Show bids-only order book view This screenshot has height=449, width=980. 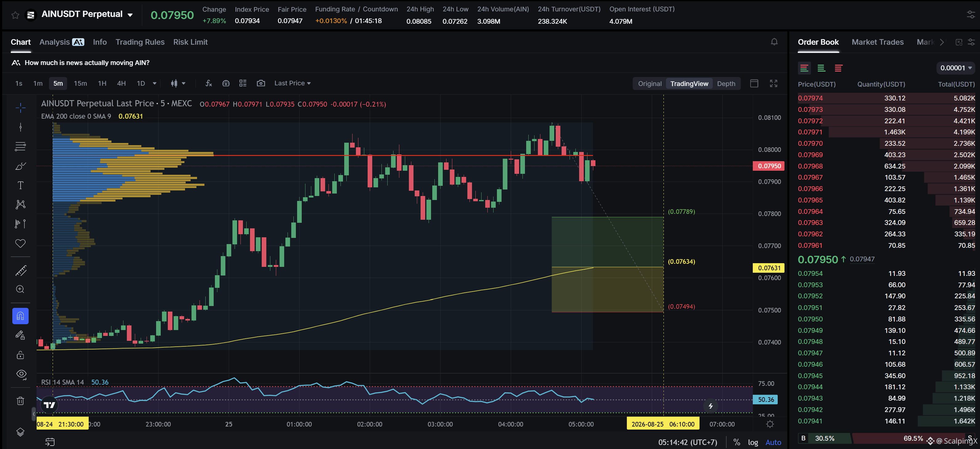pyautogui.click(x=821, y=68)
